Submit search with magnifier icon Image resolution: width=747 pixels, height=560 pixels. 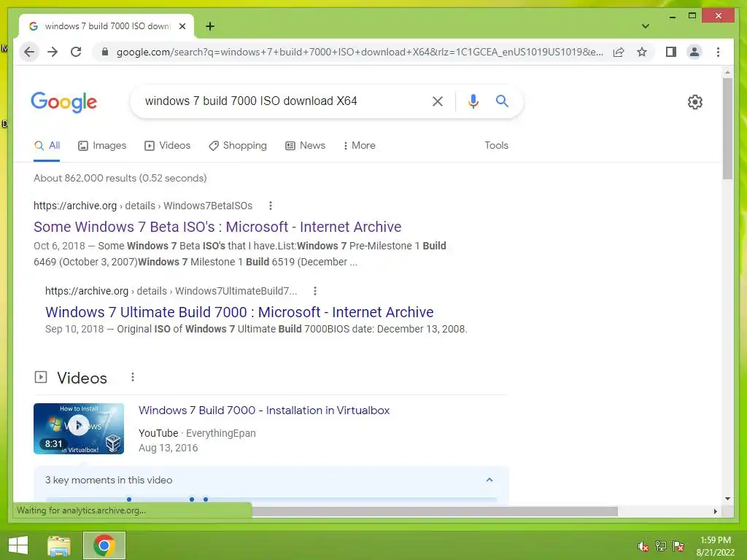click(x=502, y=101)
